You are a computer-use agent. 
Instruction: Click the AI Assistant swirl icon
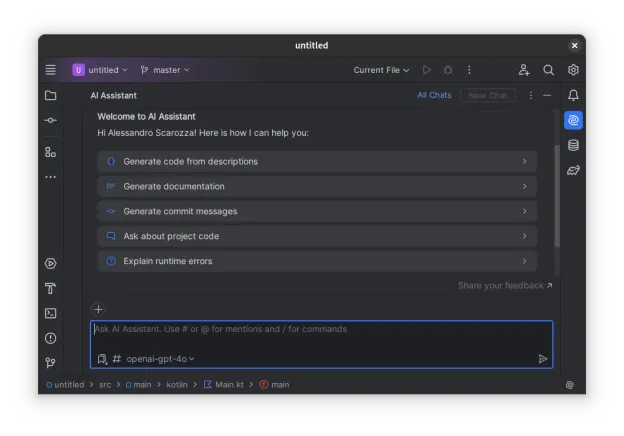[573, 120]
